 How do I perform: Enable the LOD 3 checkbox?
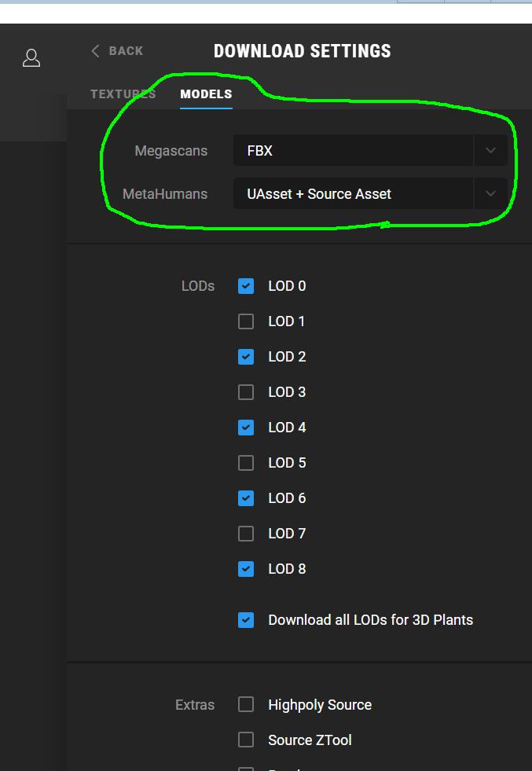coord(246,392)
